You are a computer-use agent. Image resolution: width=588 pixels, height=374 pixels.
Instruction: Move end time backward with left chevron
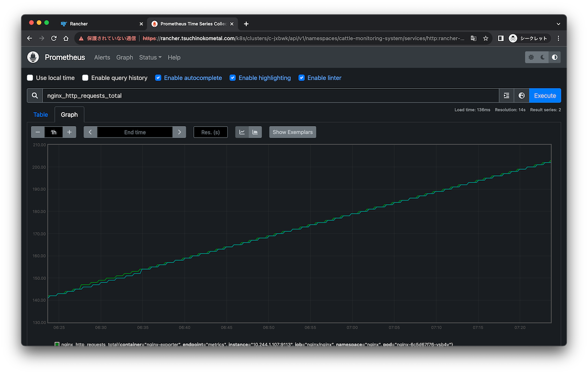90,132
